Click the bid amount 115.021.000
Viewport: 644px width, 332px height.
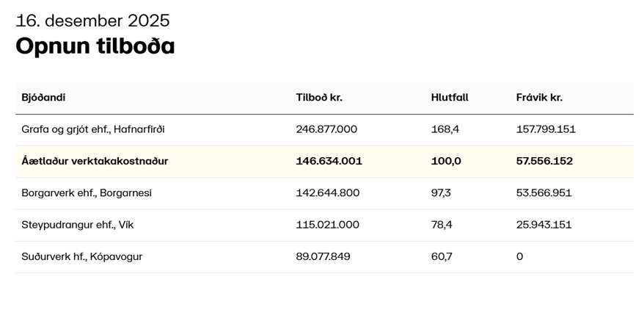click(x=328, y=225)
